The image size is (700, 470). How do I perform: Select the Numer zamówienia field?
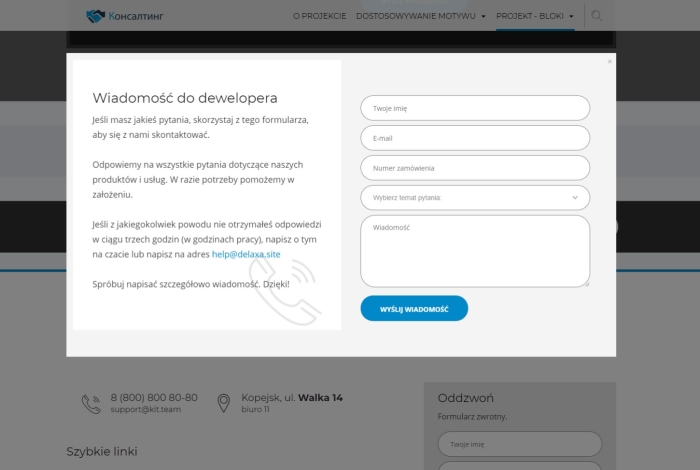click(x=475, y=168)
